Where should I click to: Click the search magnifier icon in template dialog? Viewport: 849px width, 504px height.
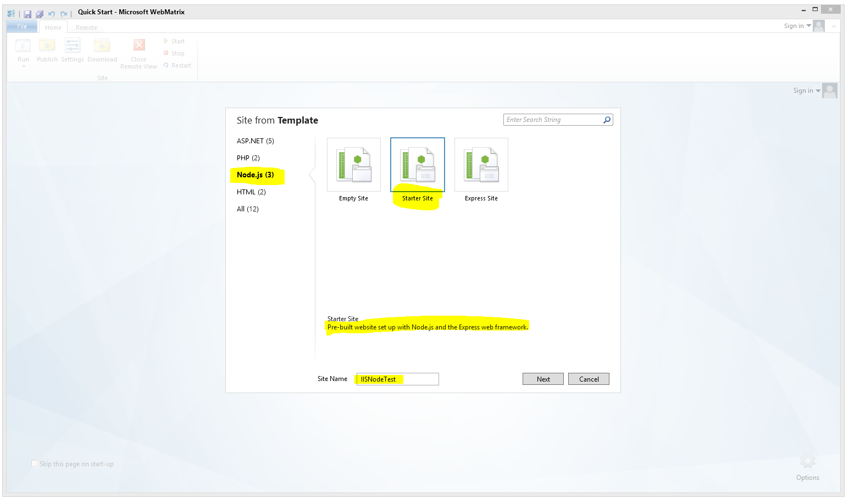pos(607,120)
